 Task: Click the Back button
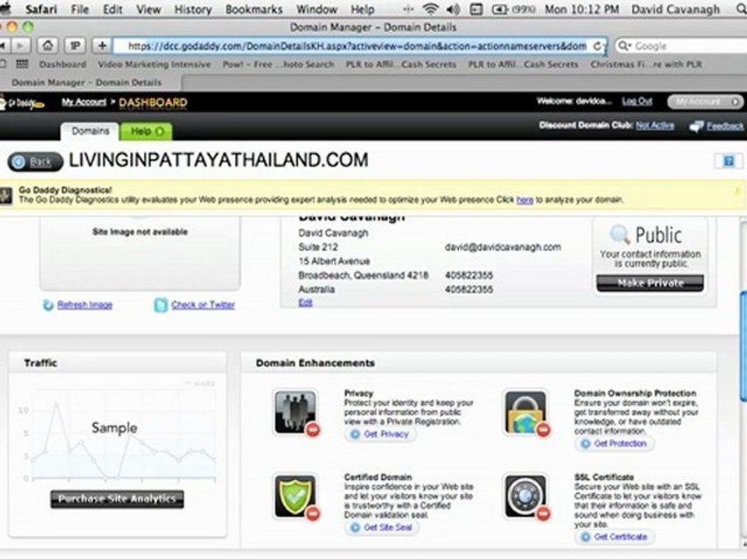(35, 162)
